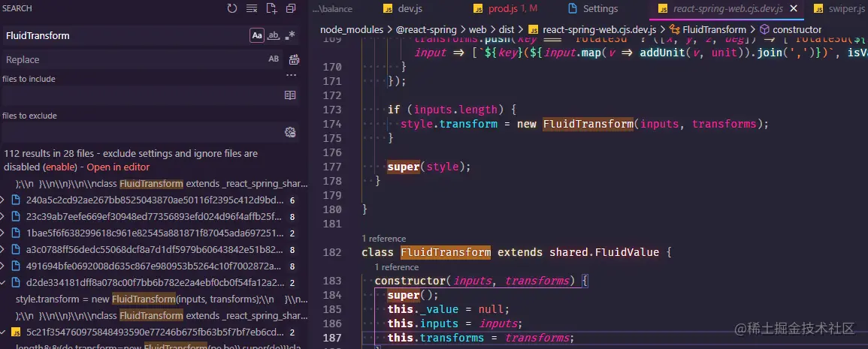Open new search editor icon
Viewport: 868px width, 349px height.
(271, 8)
